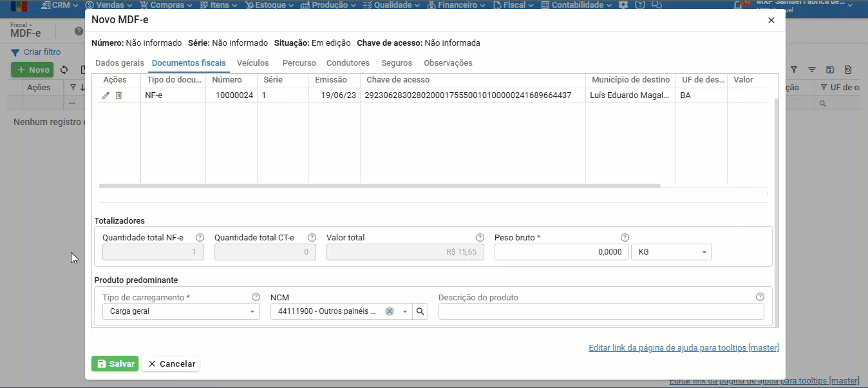
Task: Click Criar filtro in background page
Action: click(36, 52)
